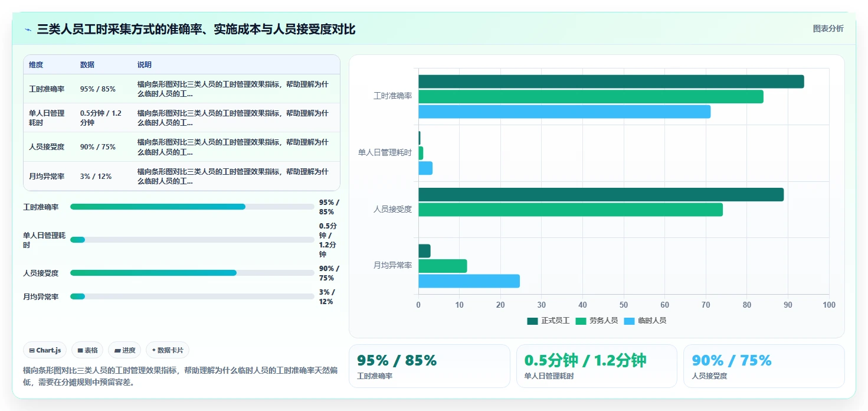
Task: Click the 0.5分钟 / 1.2分钟 table cell
Action: (102, 118)
